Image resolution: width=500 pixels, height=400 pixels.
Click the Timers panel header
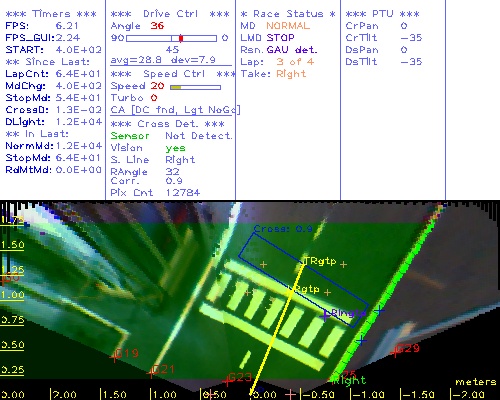51,14
